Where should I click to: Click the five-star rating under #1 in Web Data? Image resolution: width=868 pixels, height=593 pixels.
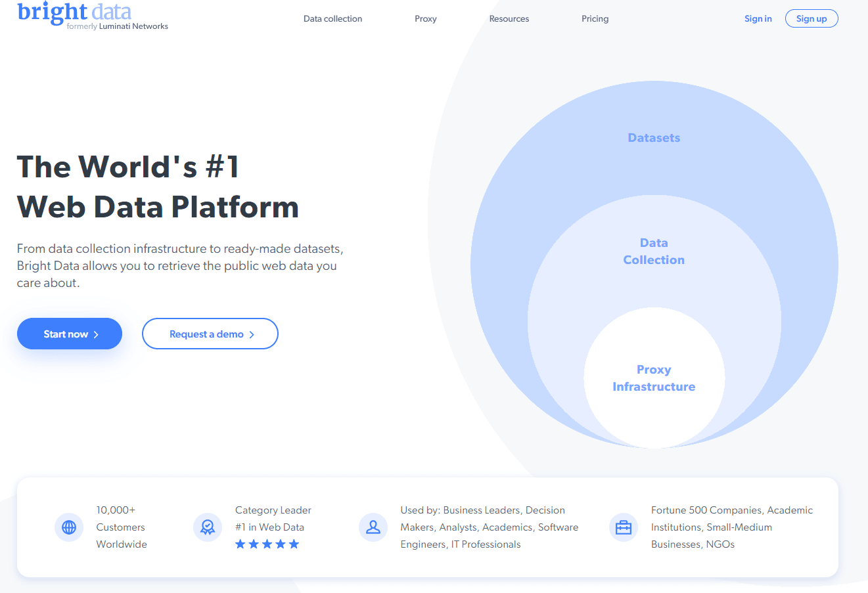click(267, 544)
